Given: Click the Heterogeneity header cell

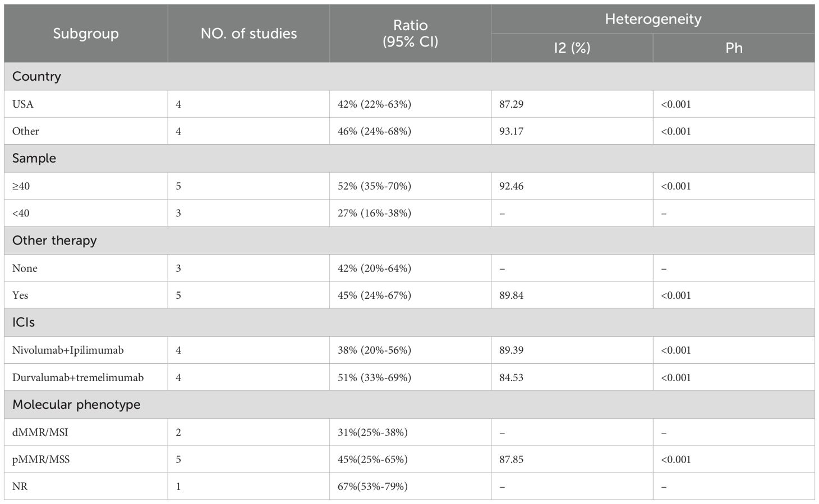Looking at the screenshot, I should (653, 19).
